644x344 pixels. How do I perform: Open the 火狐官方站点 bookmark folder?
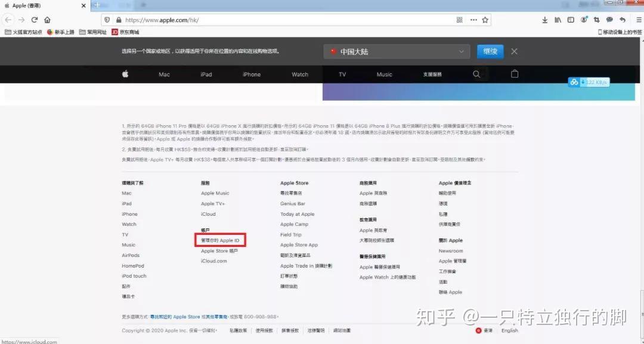tap(23, 32)
